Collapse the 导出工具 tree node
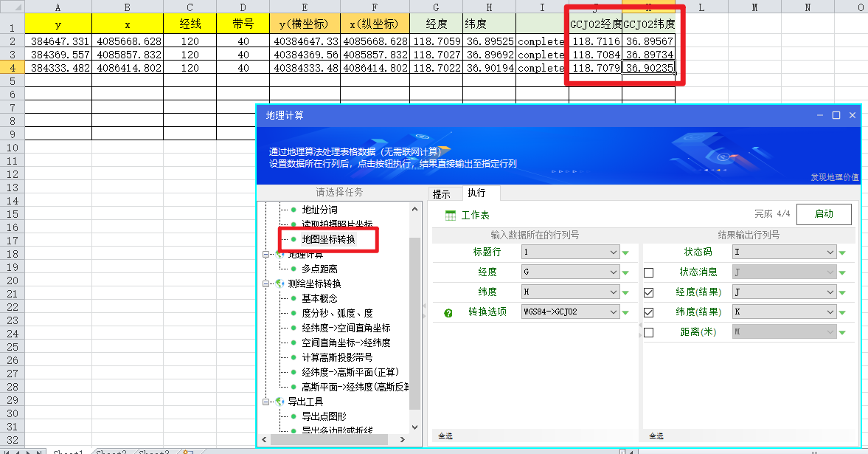Viewport: 868px width, 454px height. [x=265, y=402]
